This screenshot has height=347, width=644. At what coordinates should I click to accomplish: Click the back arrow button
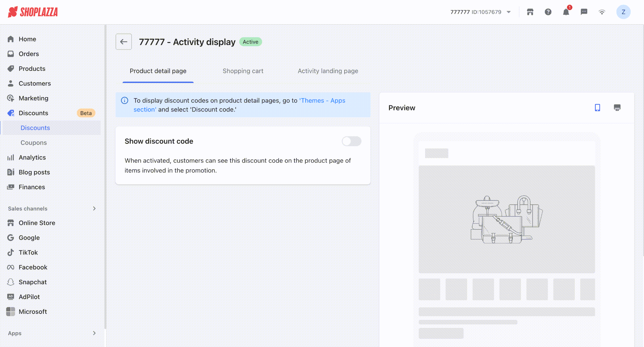point(124,42)
